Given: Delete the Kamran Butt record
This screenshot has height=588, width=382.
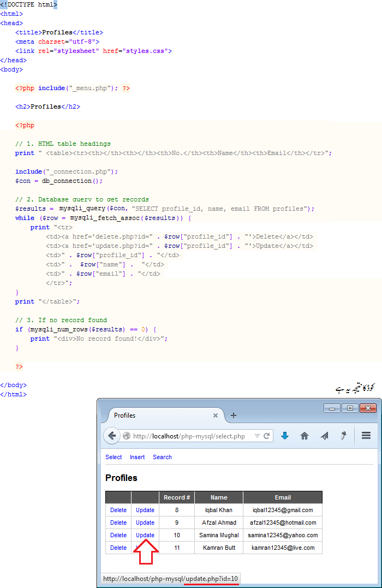Looking at the screenshot, I should pyautogui.click(x=118, y=548).
